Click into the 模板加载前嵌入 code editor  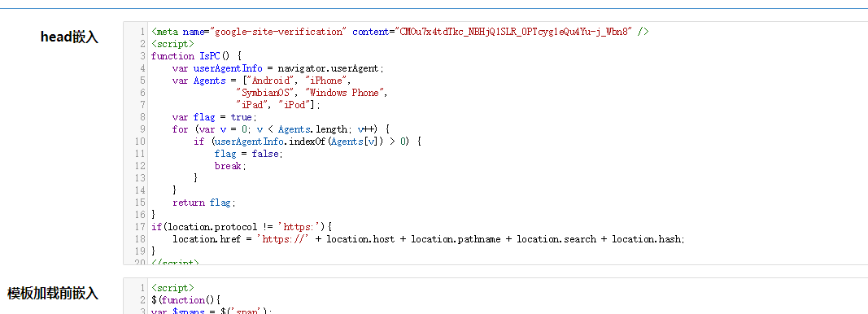495,296
